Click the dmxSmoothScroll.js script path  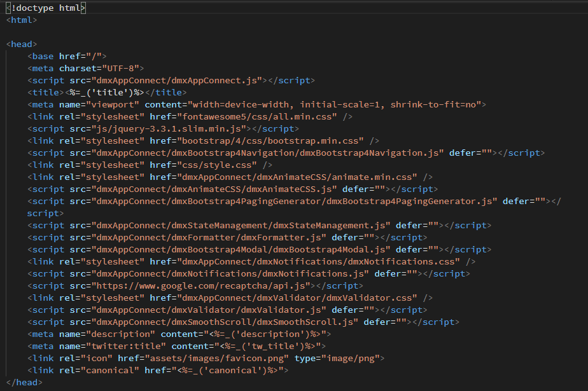click(x=225, y=322)
